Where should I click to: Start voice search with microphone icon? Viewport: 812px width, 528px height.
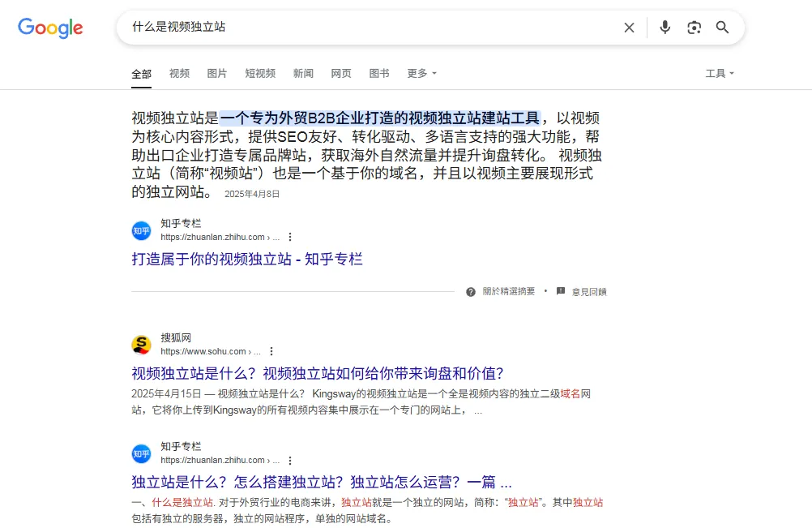(x=665, y=27)
